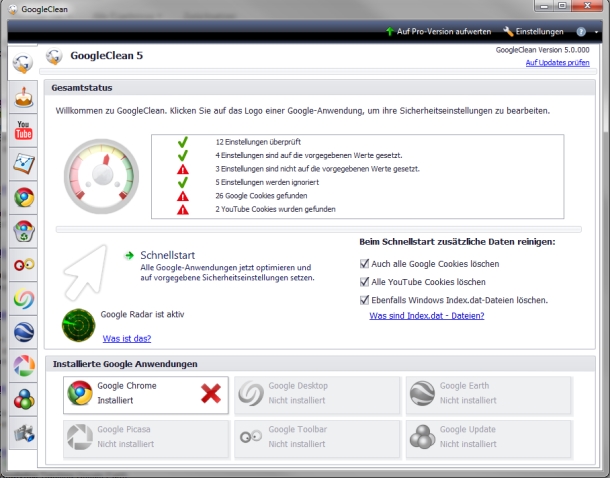Click the green upgrade arrow icon
The image size is (610, 478).
click(x=389, y=32)
